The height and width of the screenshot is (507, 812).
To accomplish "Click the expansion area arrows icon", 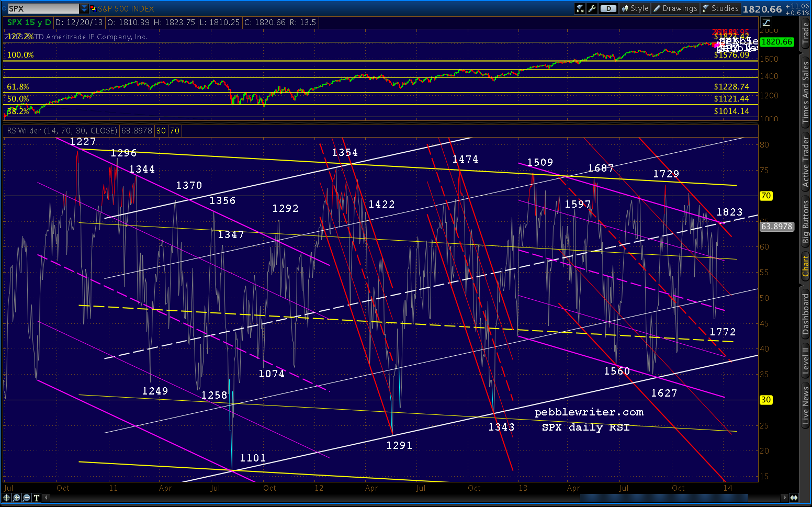I will [794, 498].
